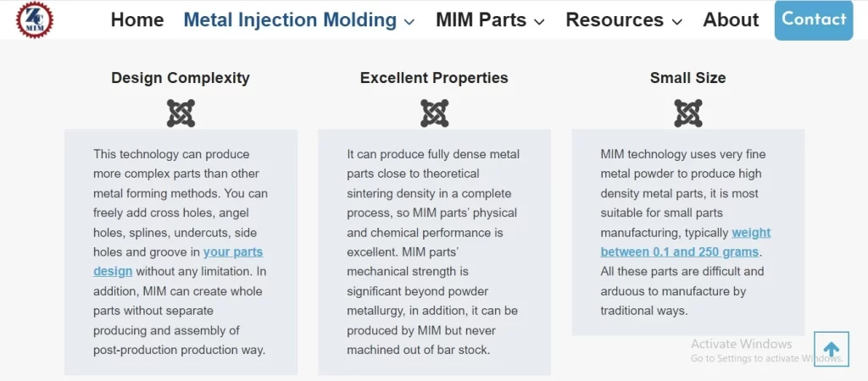The width and height of the screenshot is (868, 381).
Task: Click the icon under Excellent Properties heading
Action: click(x=434, y=113)
